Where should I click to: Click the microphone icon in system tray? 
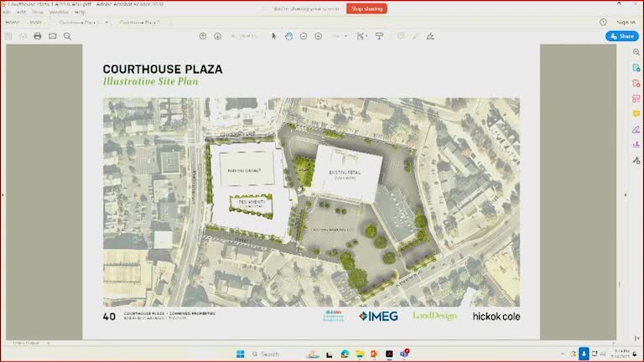pos(584,354)
